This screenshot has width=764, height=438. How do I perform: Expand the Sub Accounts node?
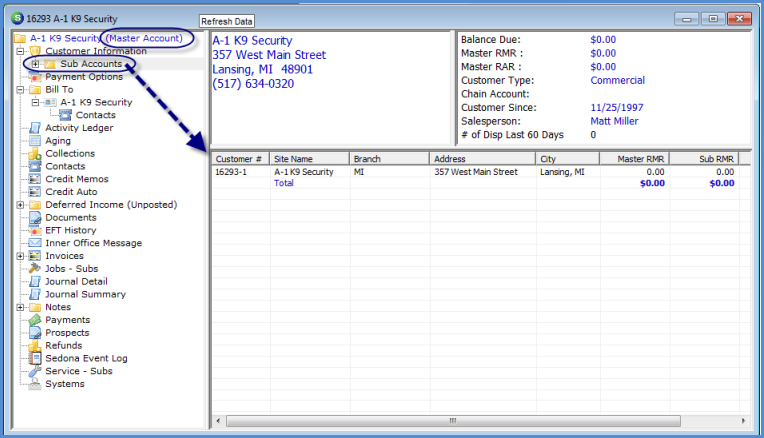35,64
